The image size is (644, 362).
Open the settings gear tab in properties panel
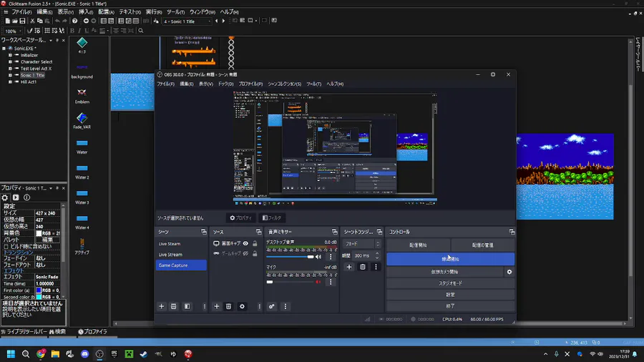click(x=5, y=197)
